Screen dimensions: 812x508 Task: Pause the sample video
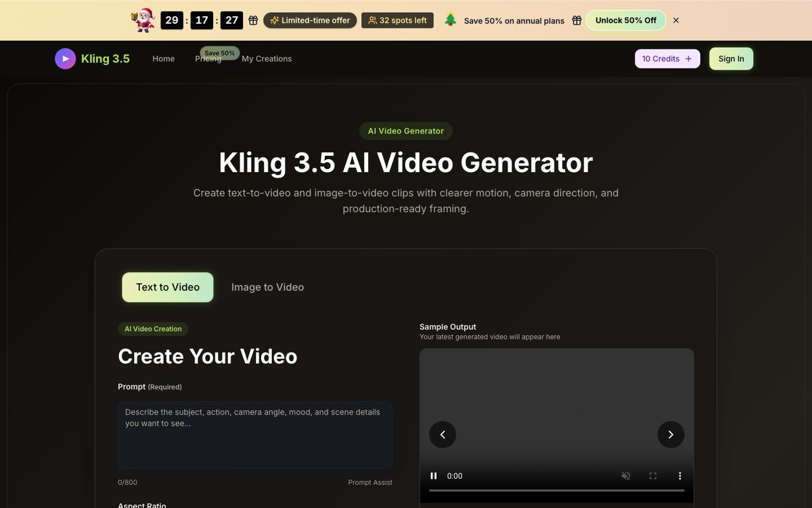pyautogui.click(x=434, y=475)
